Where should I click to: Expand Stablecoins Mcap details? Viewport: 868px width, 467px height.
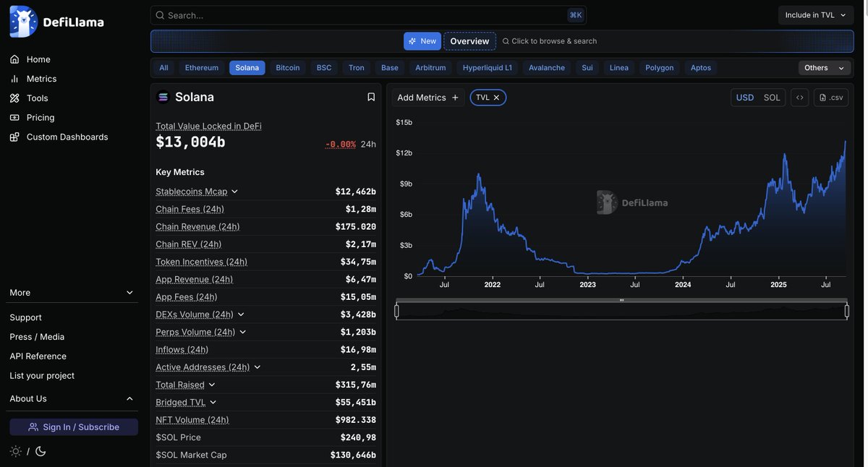pos(234,192)
